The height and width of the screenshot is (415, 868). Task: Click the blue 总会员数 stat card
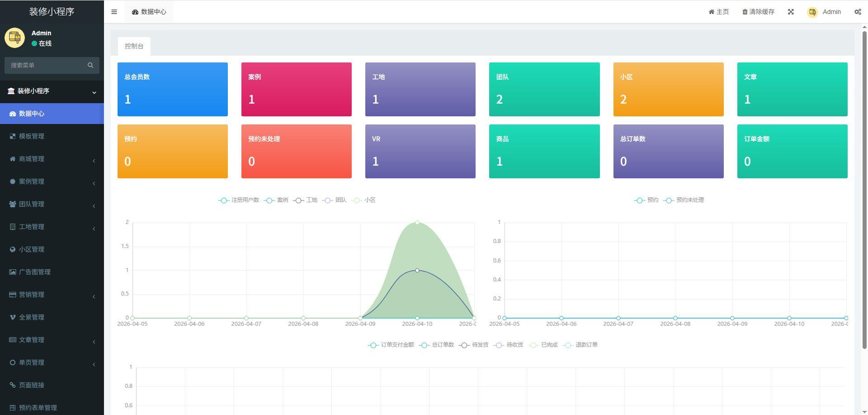pos(173,89)
